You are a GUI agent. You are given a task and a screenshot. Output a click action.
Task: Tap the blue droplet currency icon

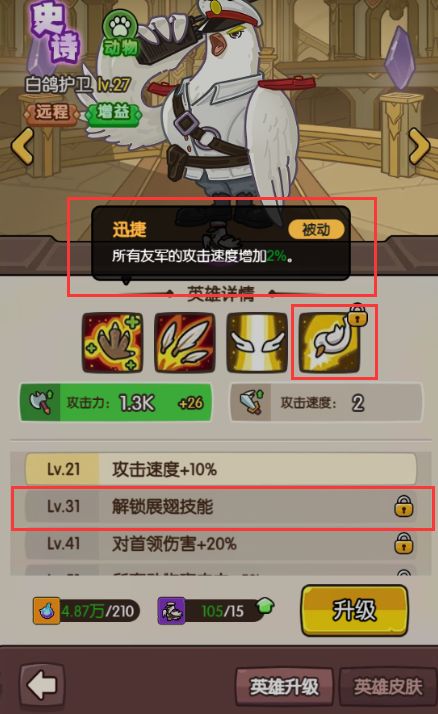pos(46,610)
